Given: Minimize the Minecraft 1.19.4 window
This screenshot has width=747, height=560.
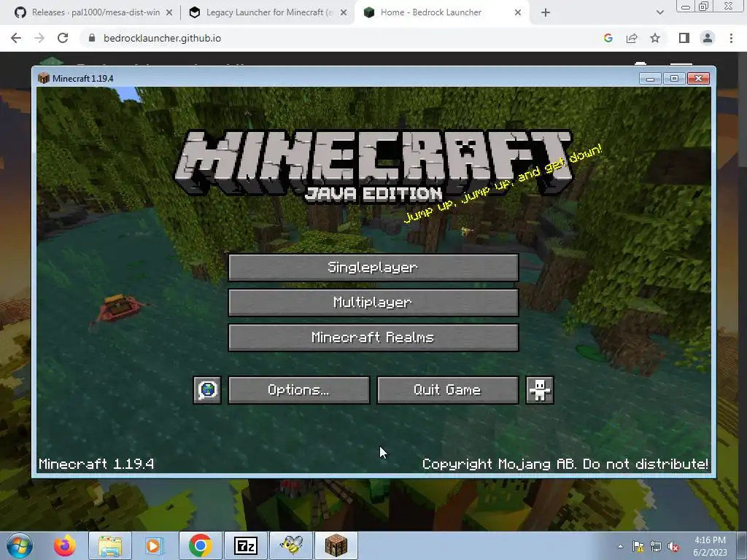Looking at the screenshot, I should 650,79.
